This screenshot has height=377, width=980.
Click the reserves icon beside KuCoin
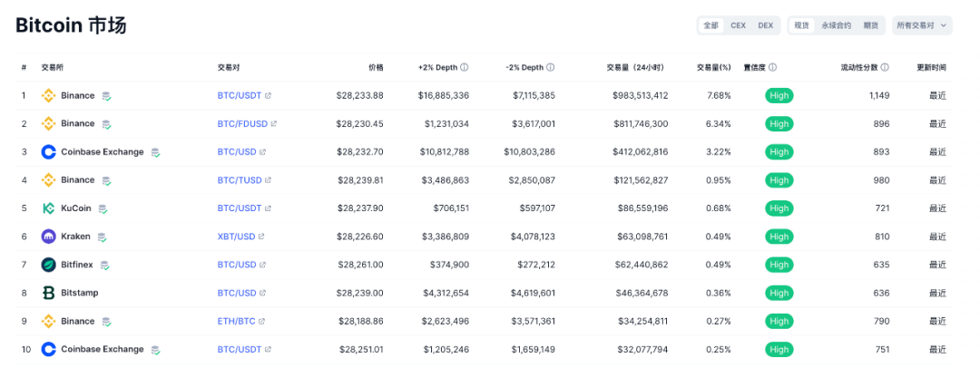[x=103, y=208]
